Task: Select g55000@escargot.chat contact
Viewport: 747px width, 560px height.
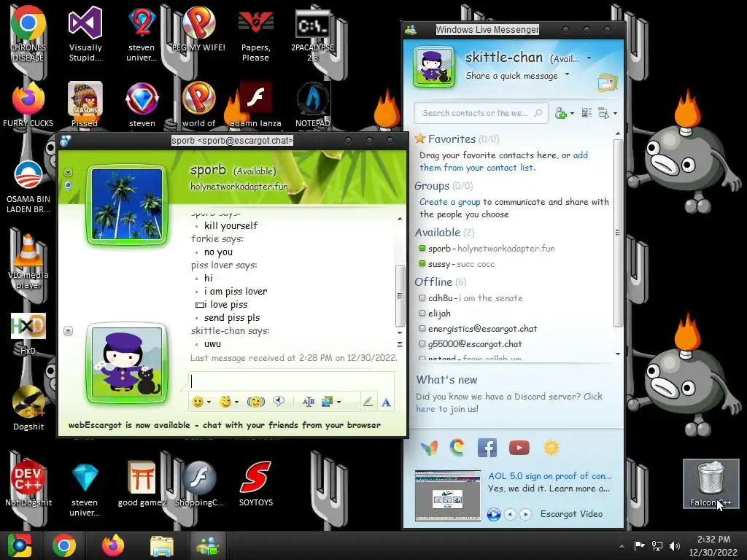Action: pos(471,344)
